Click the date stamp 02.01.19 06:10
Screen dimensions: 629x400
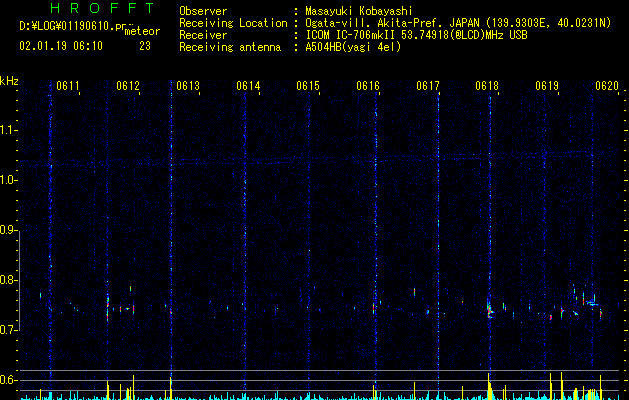pyautogui.click(x=61, y=46)
